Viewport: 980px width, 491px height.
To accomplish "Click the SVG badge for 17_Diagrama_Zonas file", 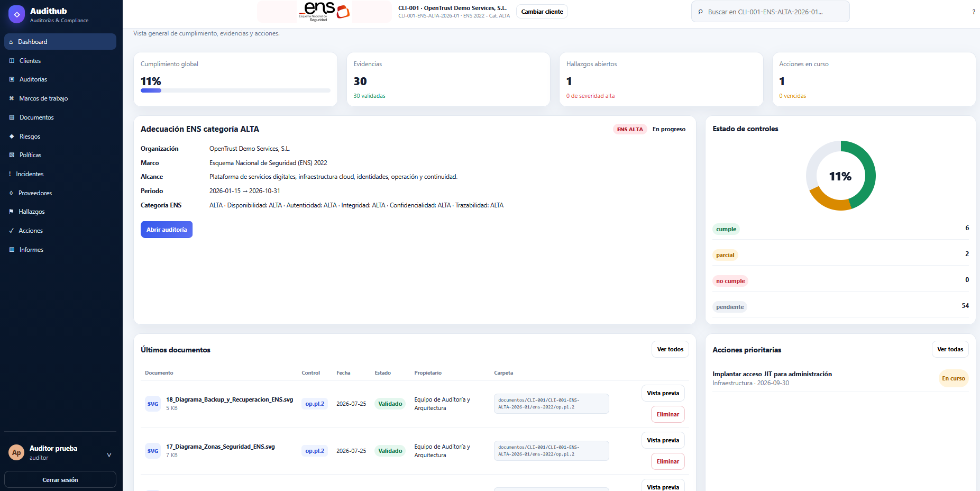I will (x=153, y=451).
